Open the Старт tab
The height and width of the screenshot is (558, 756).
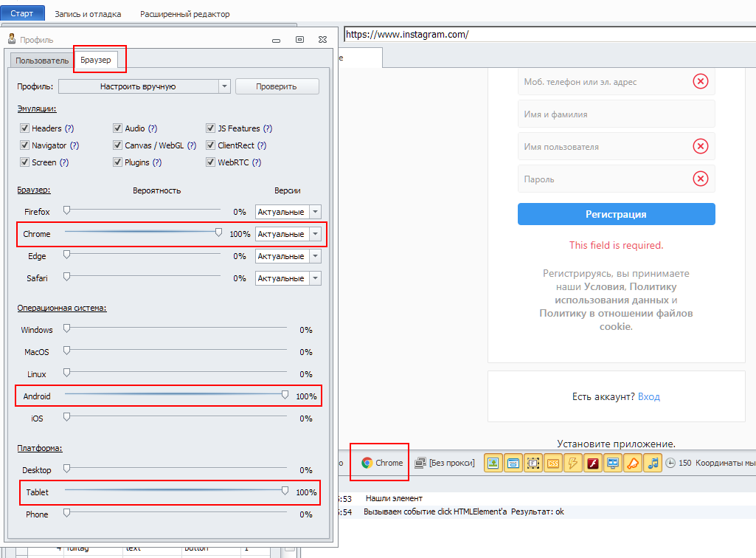(22, 13)
